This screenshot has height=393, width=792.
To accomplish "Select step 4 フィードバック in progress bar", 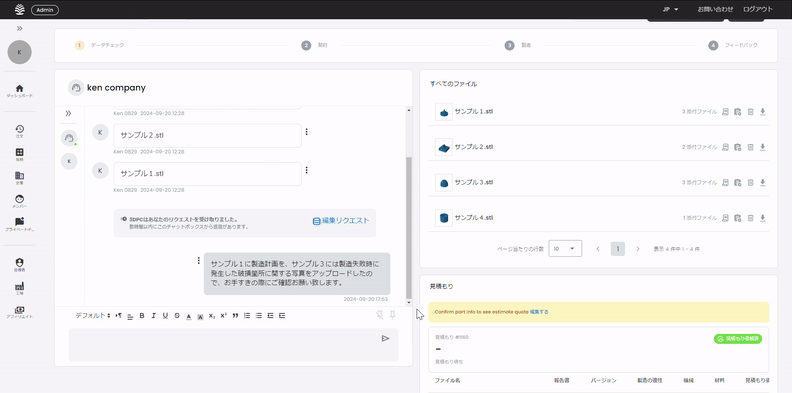I will [733, 45].
